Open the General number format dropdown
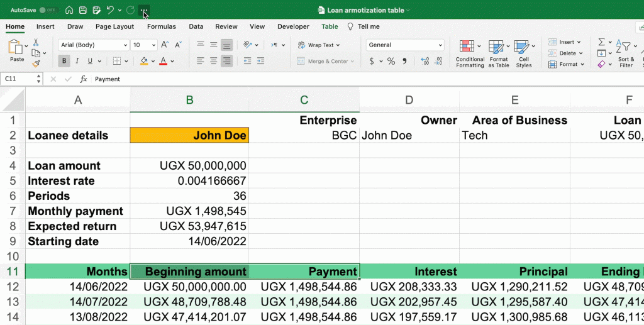The image size is (644, 325). click(x=439, y=45)
